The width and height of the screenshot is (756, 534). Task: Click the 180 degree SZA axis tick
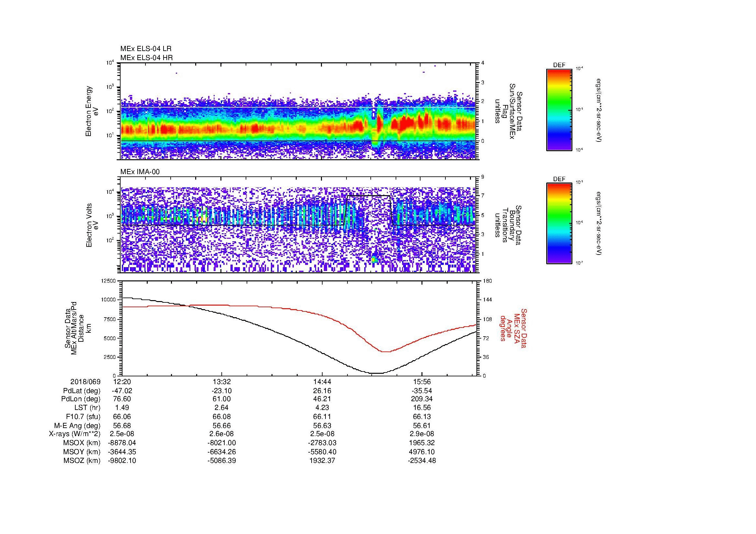(x=487, y=281)
